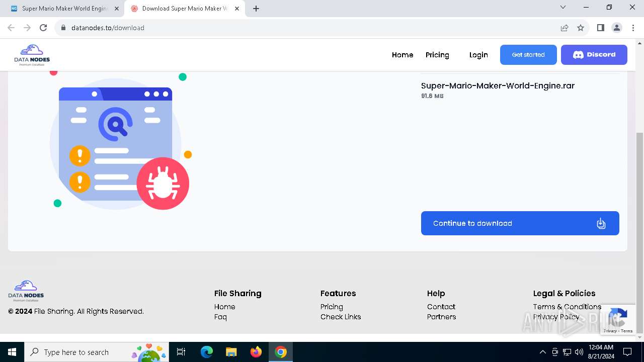Click the Data Nodes logo in footer
This screenshot has width=644, height=362.
[26, 291]
